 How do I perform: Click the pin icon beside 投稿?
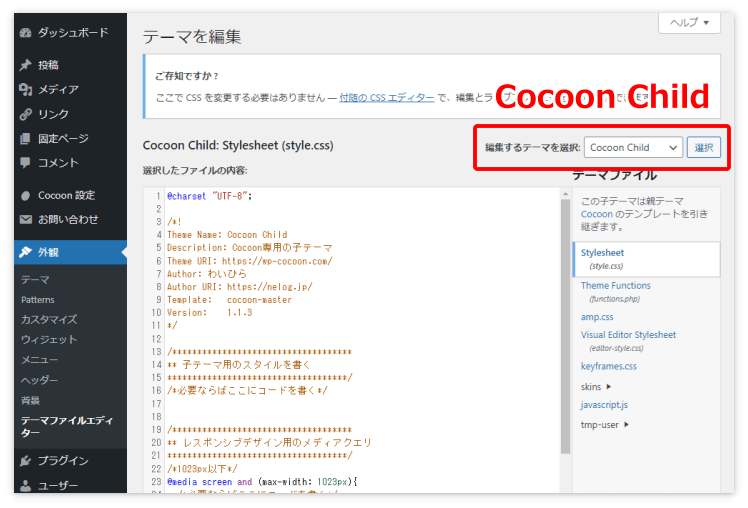tap(26, 65)
